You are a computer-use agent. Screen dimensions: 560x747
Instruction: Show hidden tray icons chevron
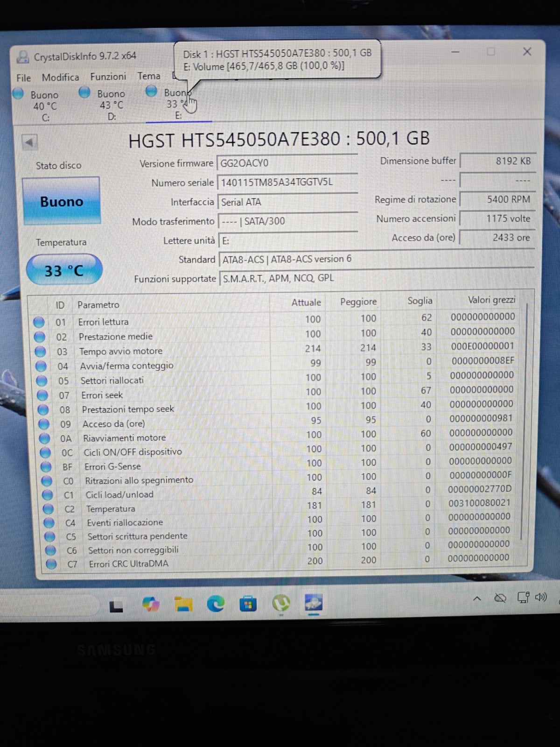click(477, 598)
